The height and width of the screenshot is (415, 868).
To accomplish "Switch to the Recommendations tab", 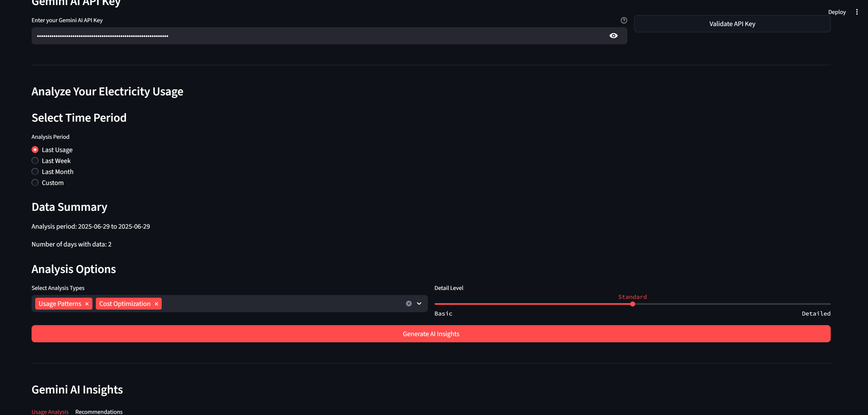I will click(x=99, y=411).
